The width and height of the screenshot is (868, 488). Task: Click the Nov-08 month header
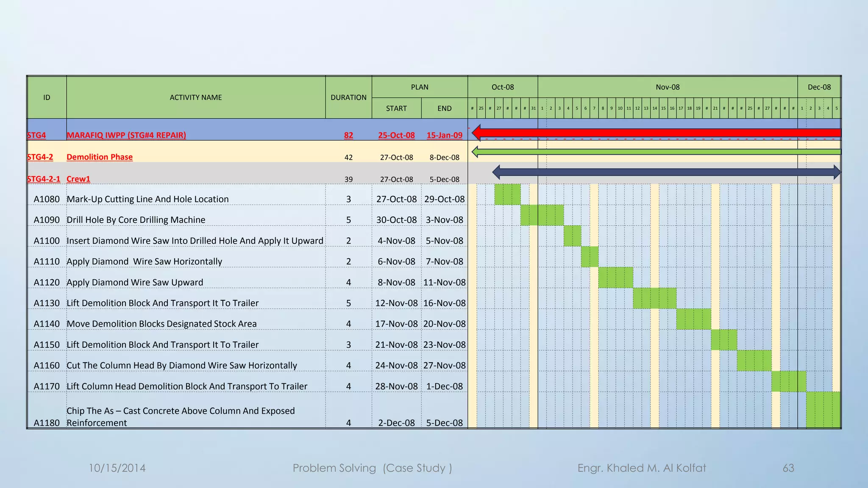tap(668, 87)
